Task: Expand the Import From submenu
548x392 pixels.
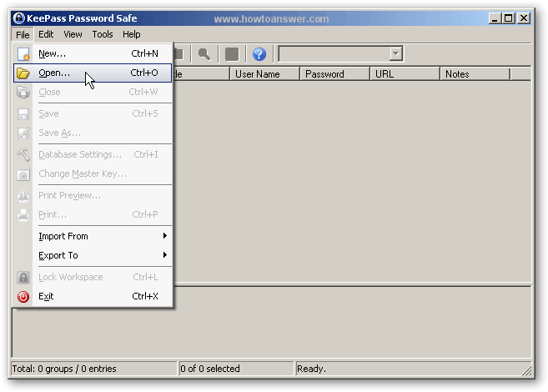Action: tap(93, 237)
